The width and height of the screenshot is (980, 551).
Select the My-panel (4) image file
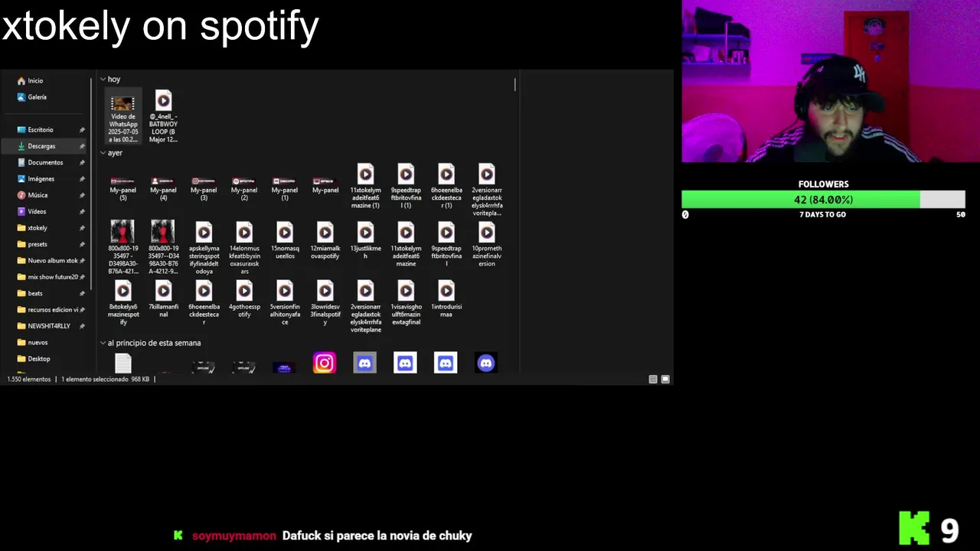pos(163,188)
